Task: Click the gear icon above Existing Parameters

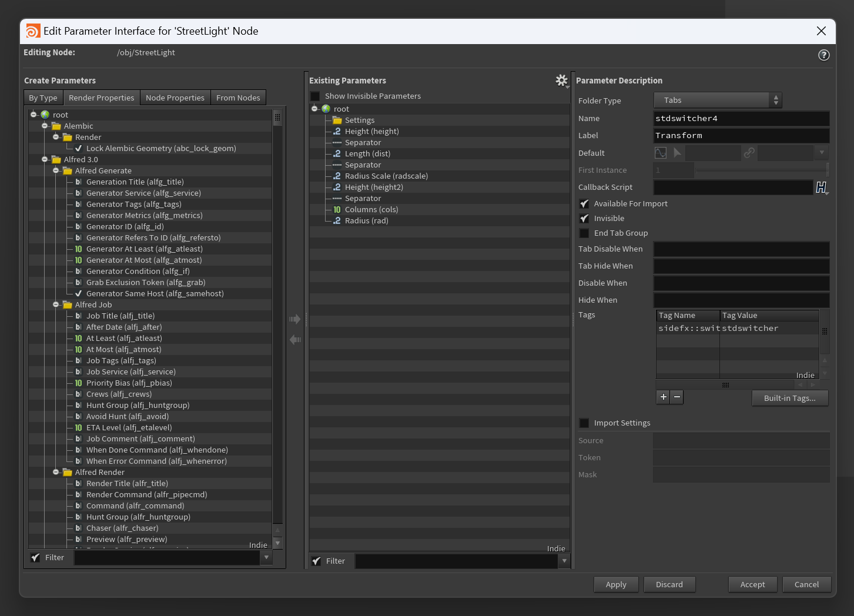Action: pos(562,80)
